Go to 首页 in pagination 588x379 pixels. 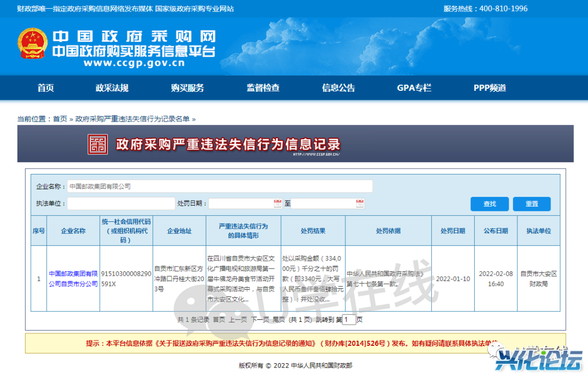(219, 319)
